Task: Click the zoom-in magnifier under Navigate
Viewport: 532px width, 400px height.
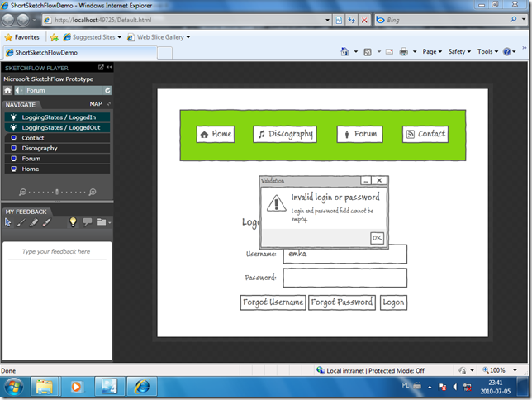Action: point(93,193)
